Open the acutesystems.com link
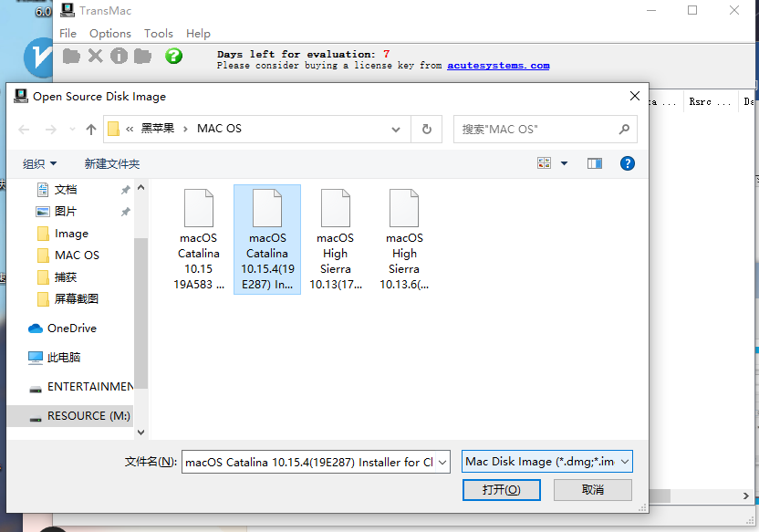The height and width of the screenshot is (532, 759). pyautogui.click(x=498, y=66)
